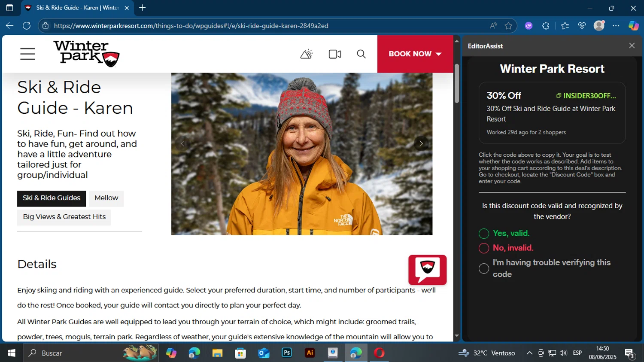Screen dimensions: 644x362
Task: Open Copilot from the taskbar
Action: pos(171,353)
